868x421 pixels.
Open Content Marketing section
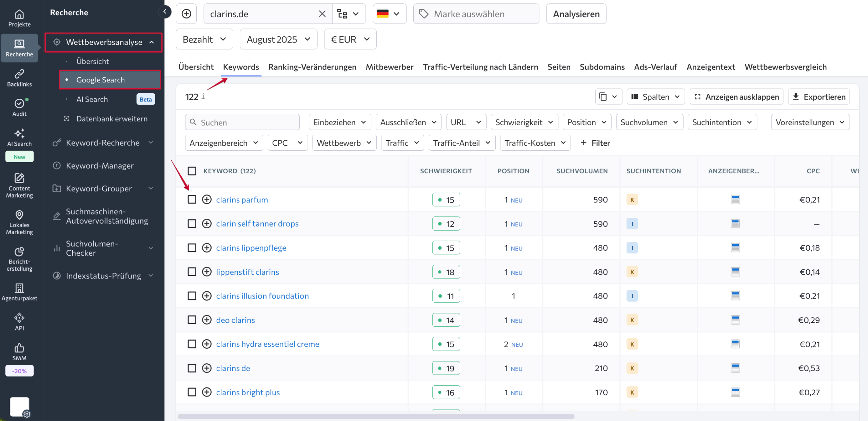pyautogui.click(x=19, y=186)
